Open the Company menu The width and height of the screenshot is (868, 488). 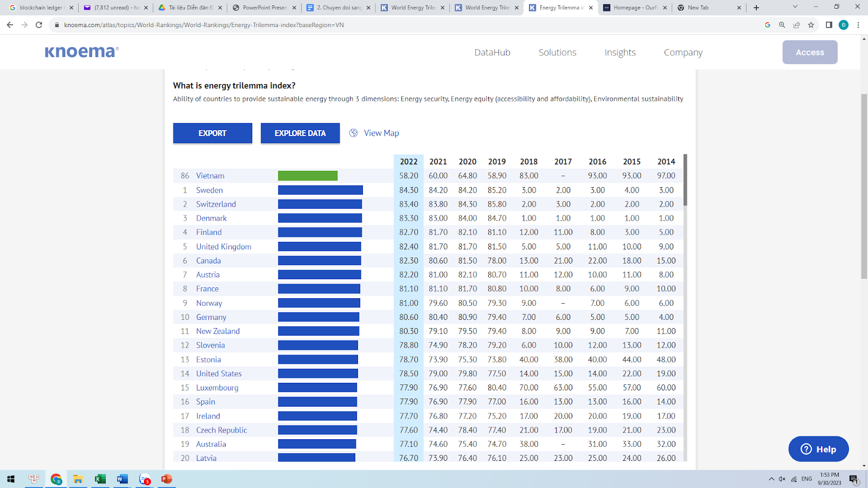pos(683,53)
